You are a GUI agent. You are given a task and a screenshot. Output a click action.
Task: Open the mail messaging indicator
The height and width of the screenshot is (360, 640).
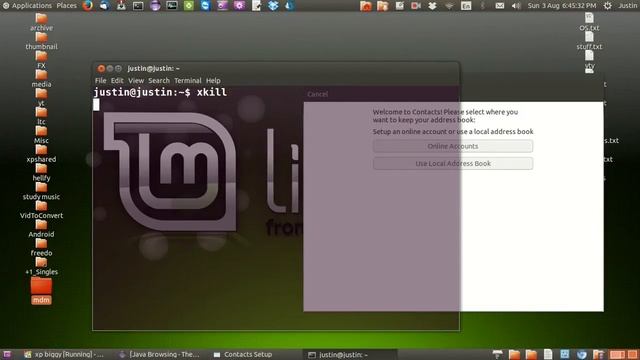coord(500,6)
